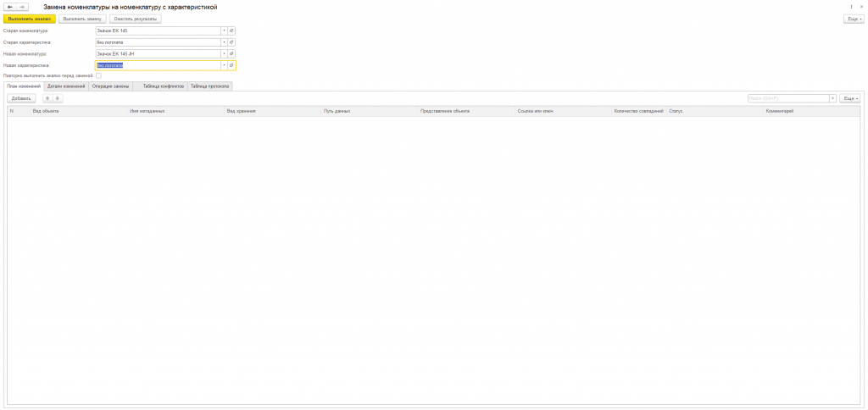Click the Путь данных column header
Screen dimensions: 868x410
370,111
